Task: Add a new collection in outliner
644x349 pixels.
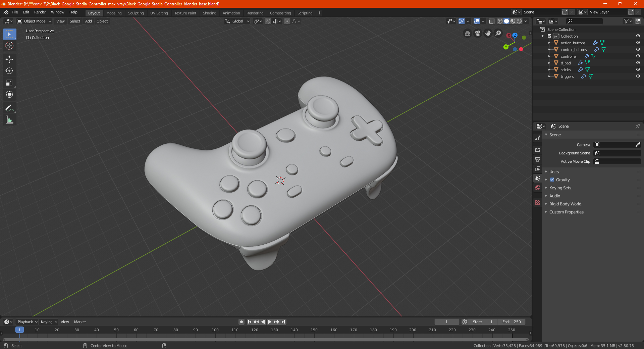Action: pos(638,21)
